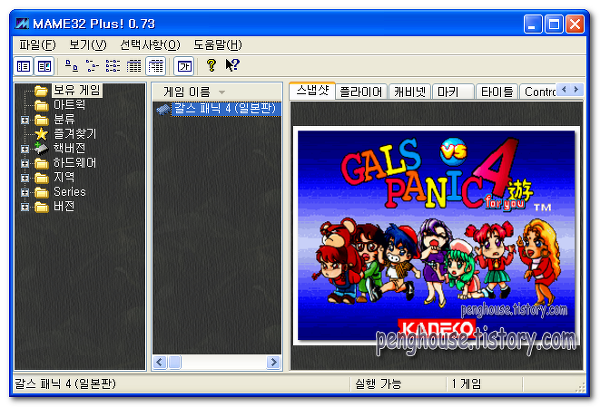The height and width of the screenshot is (407, 600).
Task: Switch to the Control tab
Action: 539,92
